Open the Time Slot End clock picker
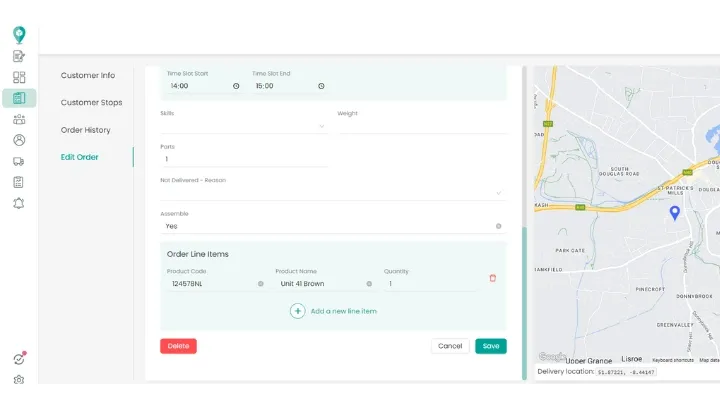 coord(320,86)
